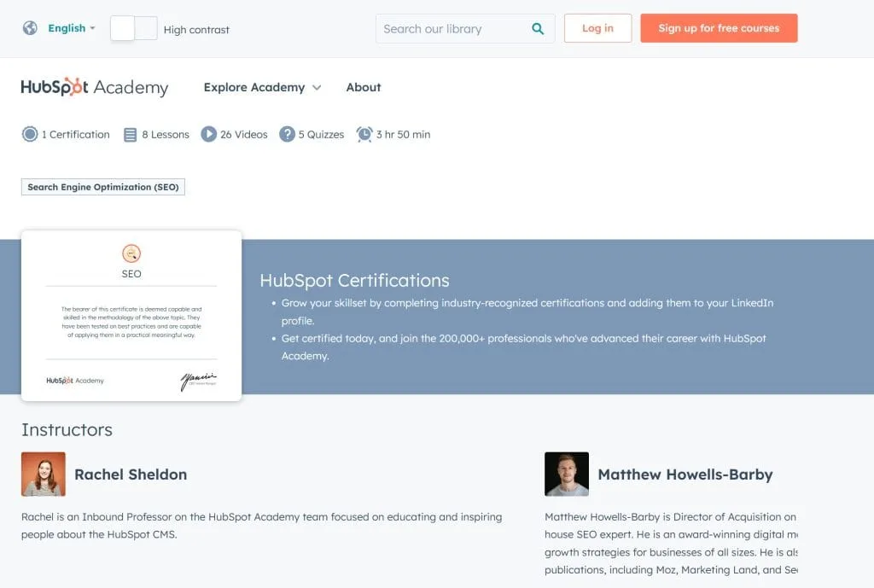Click the videos play icon
This screenshot has height=588, width=874.
208,134
